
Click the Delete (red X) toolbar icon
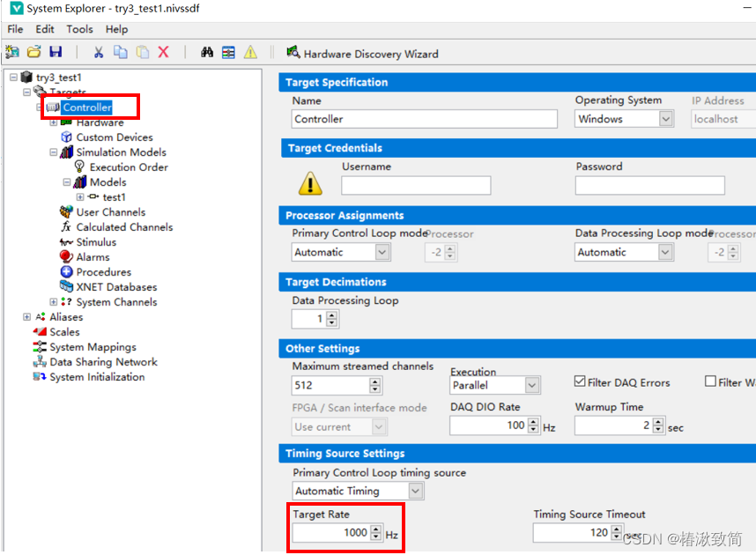coord(164,52)
